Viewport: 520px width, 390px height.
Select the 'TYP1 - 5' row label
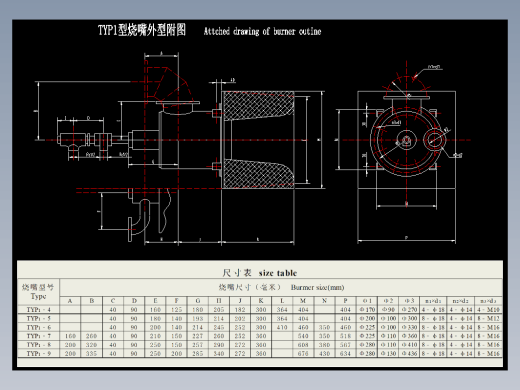pos(39,318)
